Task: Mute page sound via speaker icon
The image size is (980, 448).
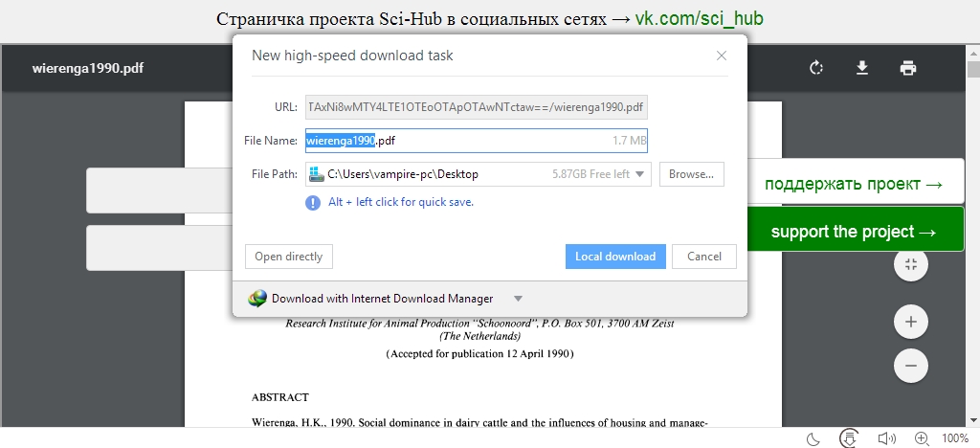Action: [886, 438]
